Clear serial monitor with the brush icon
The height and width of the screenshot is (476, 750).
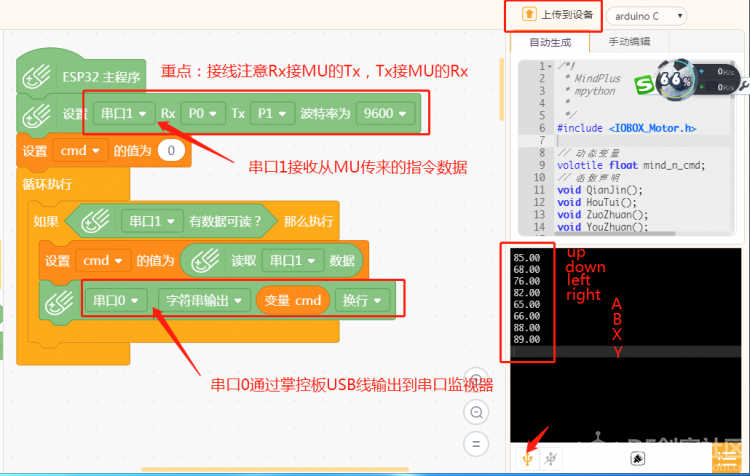point(638,458)
